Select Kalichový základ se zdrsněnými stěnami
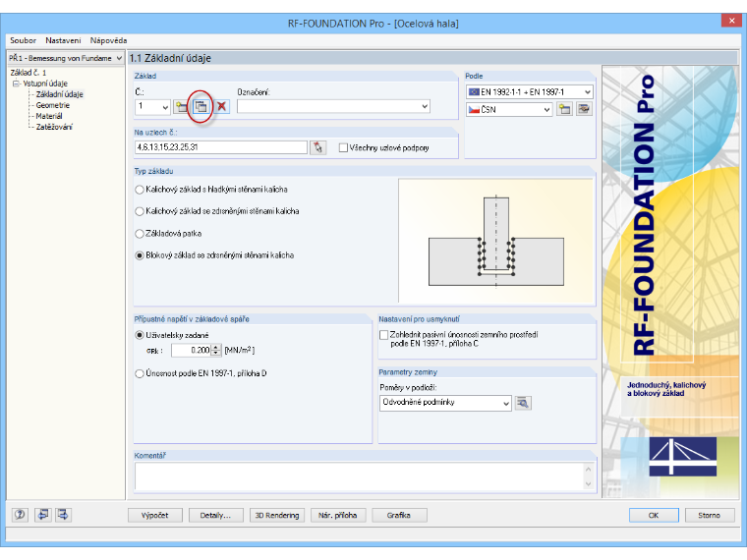 pos(140,211)
